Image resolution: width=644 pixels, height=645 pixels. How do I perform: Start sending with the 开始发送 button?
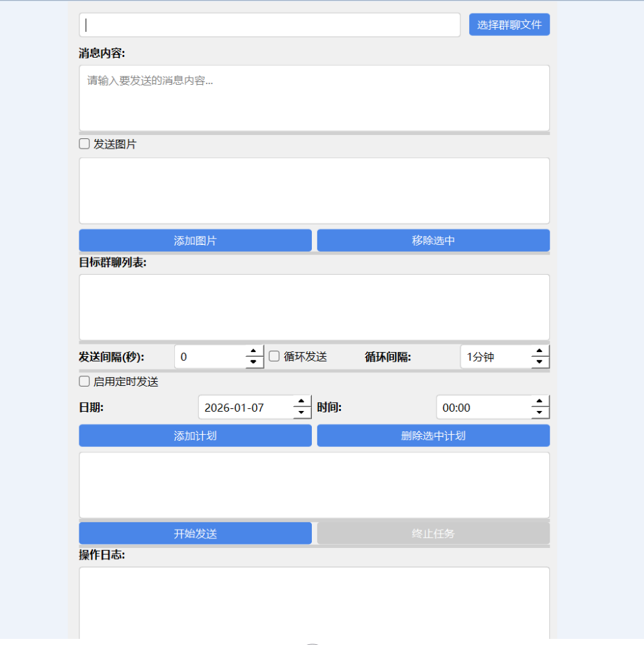click(x=195, y=534)
